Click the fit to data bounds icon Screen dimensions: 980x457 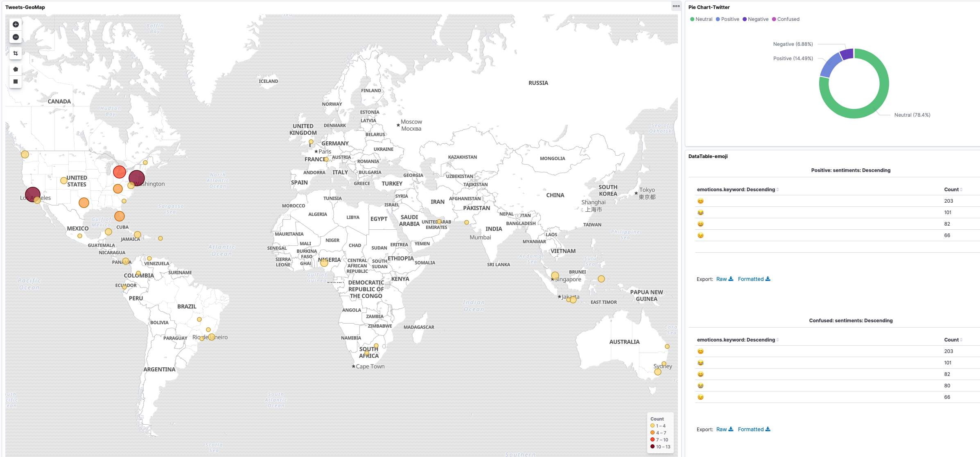point(16,53)
